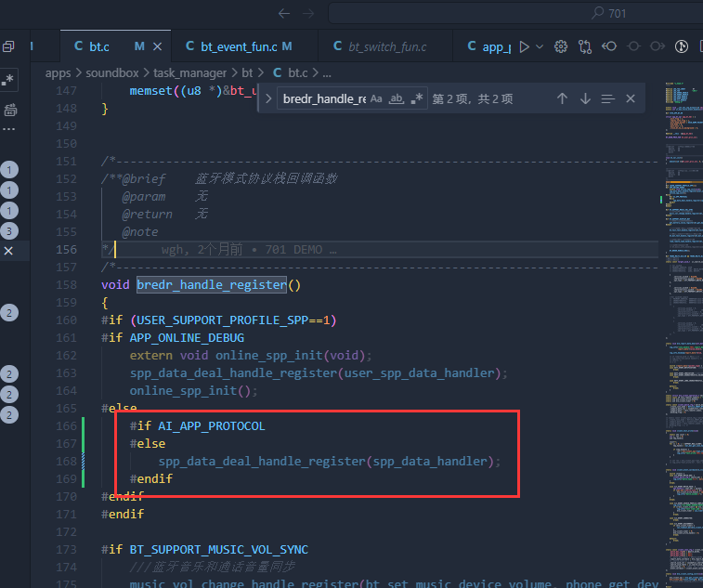The height and width of the screenshot is (588, 703).
Task: Close the bt.c tab
Action: coord(157,46)
